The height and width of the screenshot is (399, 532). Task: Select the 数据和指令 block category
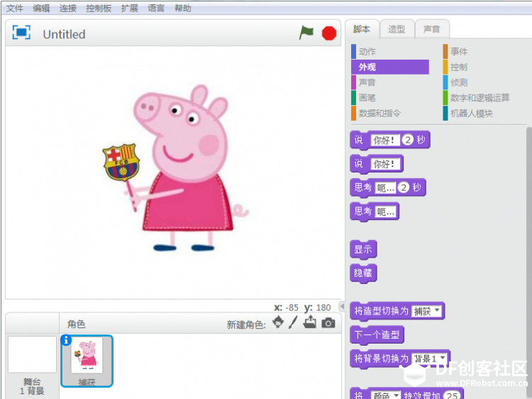[x=390, y=113]
